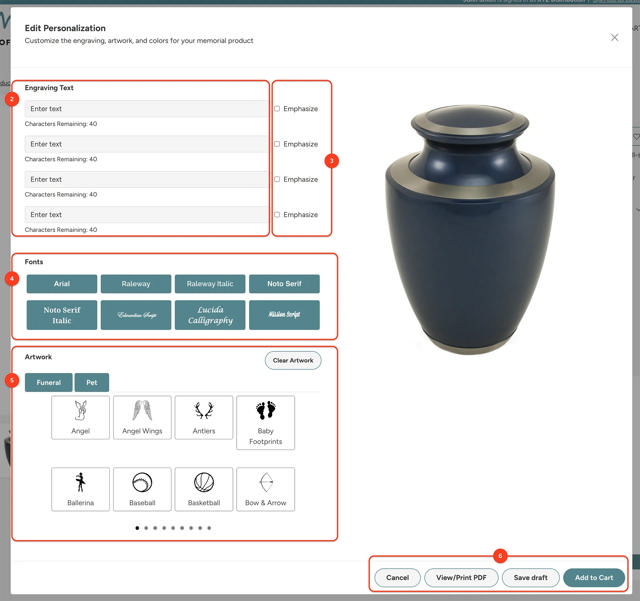This screenshot has height=601, width=640.
Task: Click the Clear Artwork button
Action: point(293,361)
